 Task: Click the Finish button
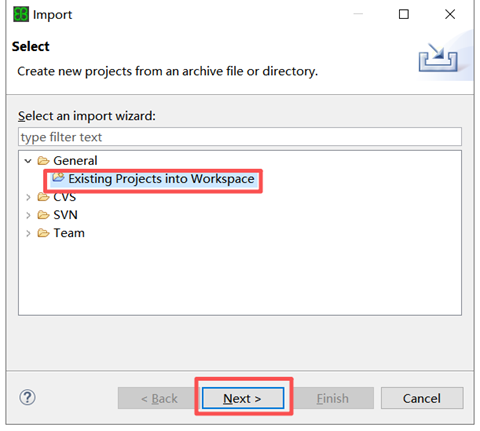click(x=333, y=398)
